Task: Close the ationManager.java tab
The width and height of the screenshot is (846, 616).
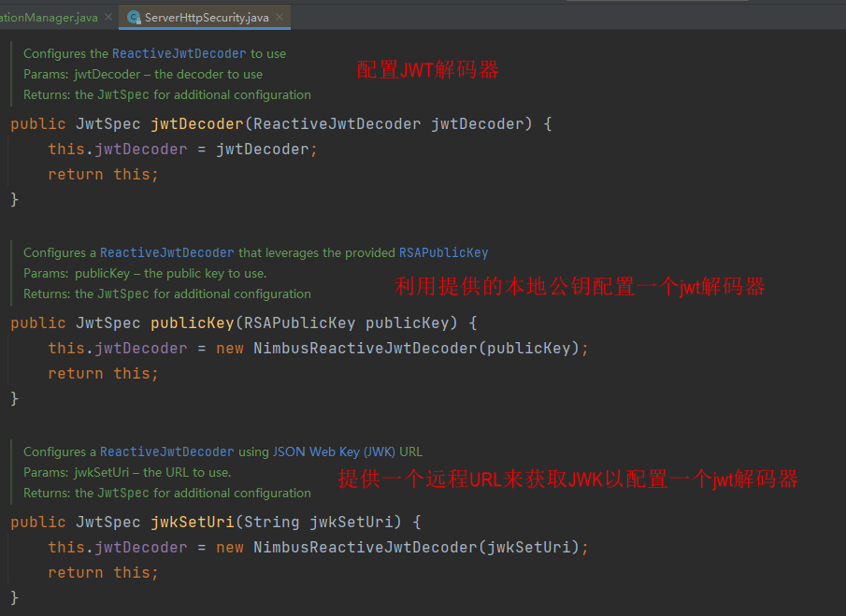Action: tap(108, 17)
